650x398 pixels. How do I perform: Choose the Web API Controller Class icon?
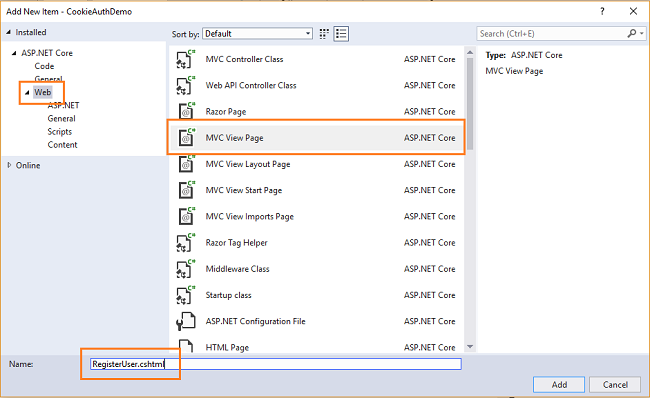click(185, 85)
